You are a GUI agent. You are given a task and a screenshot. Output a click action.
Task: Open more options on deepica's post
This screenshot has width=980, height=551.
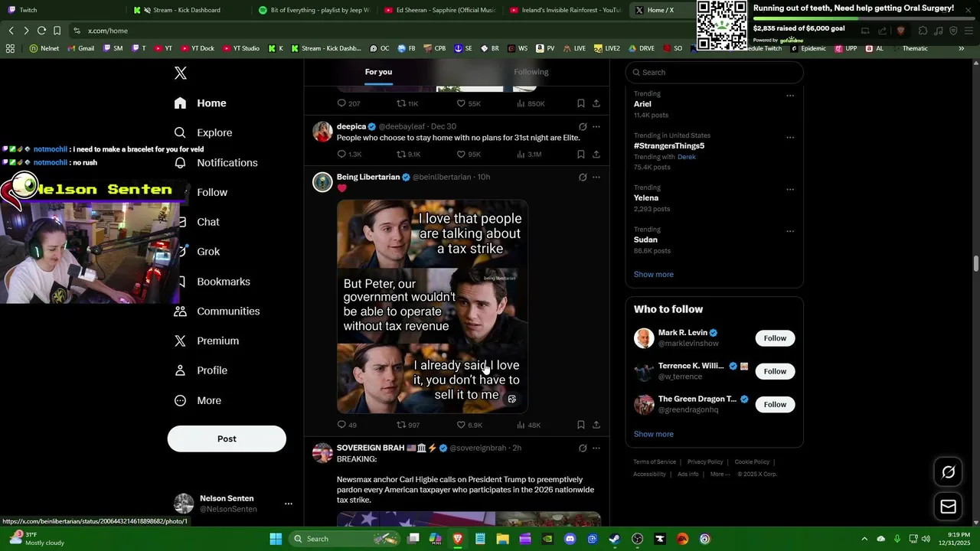596,127
